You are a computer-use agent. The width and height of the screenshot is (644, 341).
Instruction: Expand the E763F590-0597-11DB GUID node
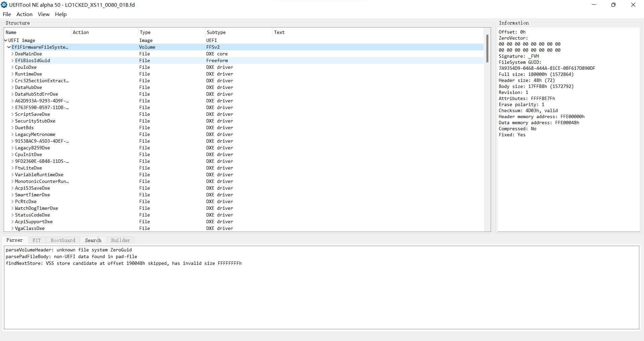(x=12, y=107)
